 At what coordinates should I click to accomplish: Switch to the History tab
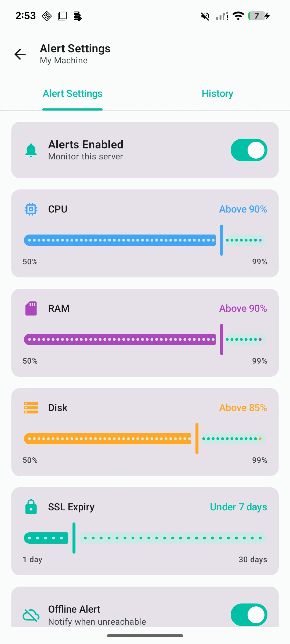(217, 93)
